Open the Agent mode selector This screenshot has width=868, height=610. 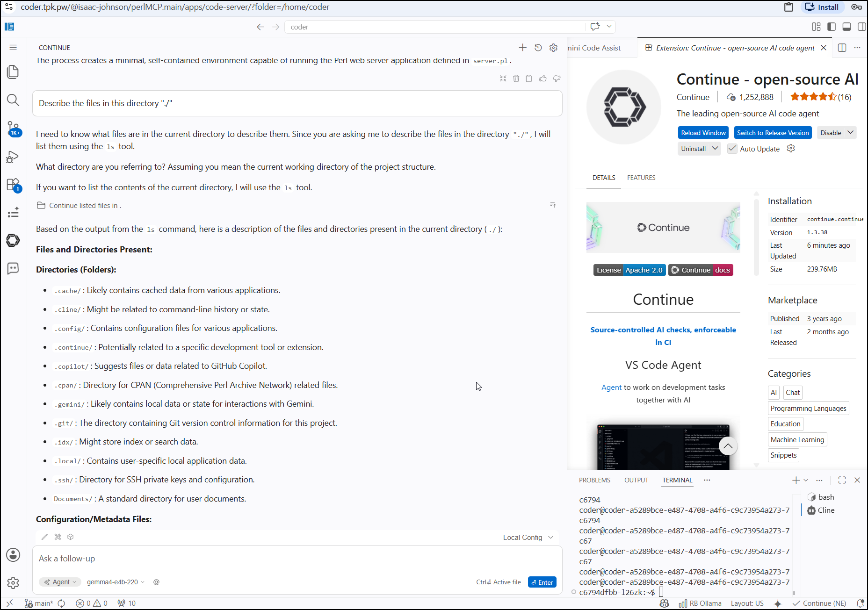(x=60, y=582)
